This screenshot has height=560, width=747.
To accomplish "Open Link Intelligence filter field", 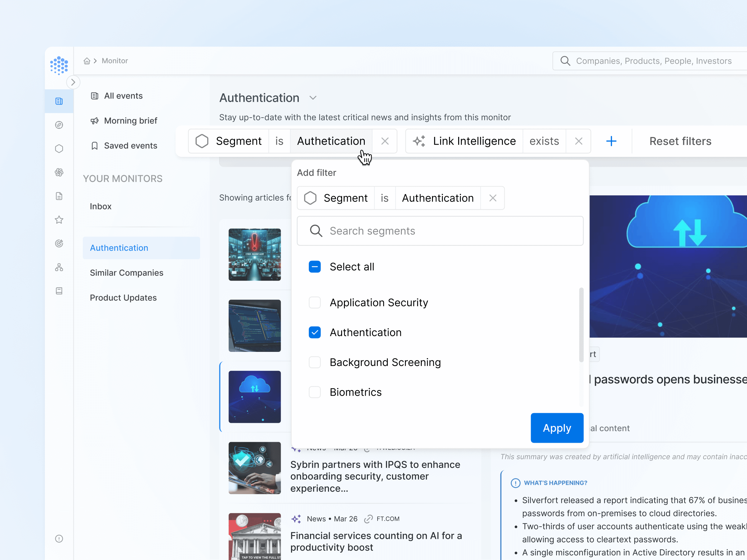I will click(474, 141).
